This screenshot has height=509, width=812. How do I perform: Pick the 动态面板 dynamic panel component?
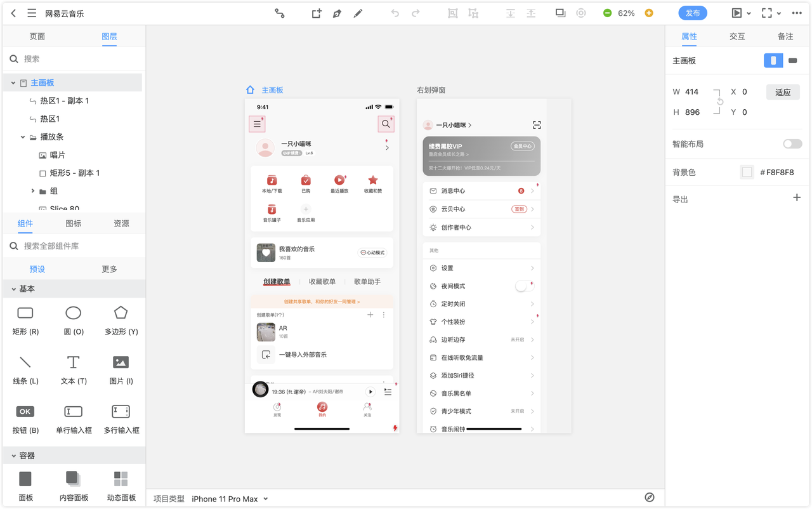(121, 487)
